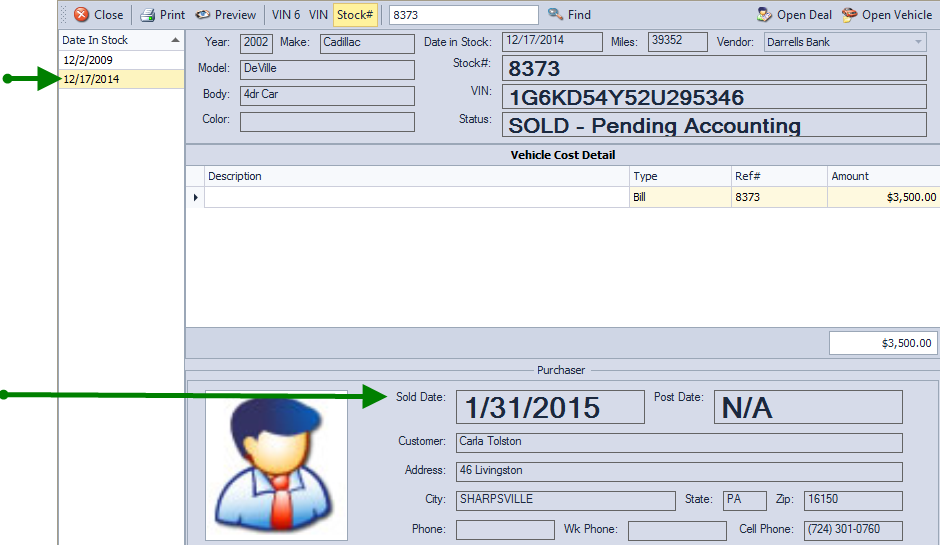Click the Status field SOLD - Pending Accounting
The width and height of the screenshot is (940, 545).
coord(715,125)
